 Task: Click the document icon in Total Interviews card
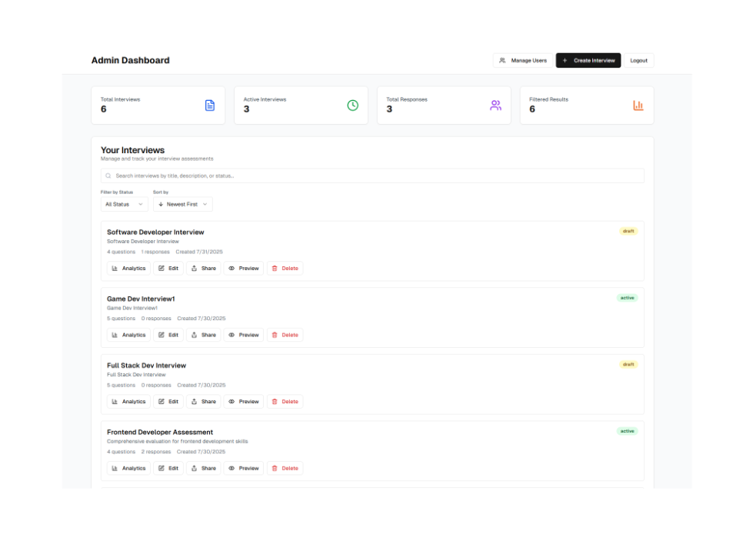tap(210, 105)
